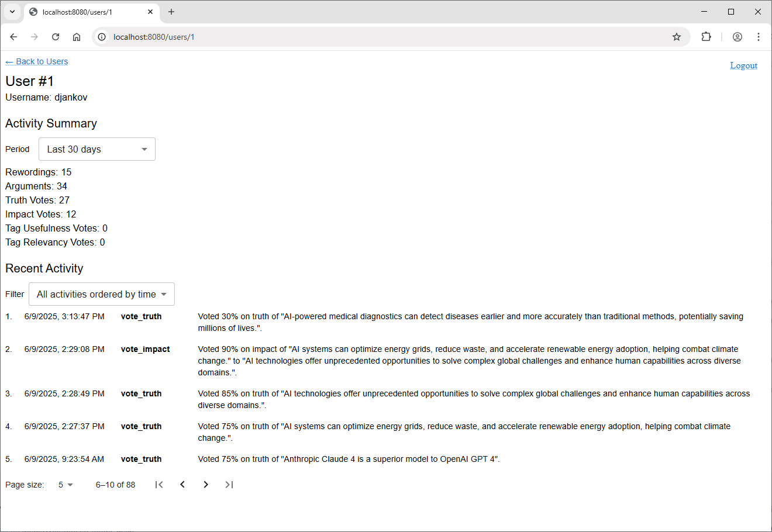This screenshot has width=772, height=532.
Task: Click the 'Activity Summary' heading
Action: point(51,123)
